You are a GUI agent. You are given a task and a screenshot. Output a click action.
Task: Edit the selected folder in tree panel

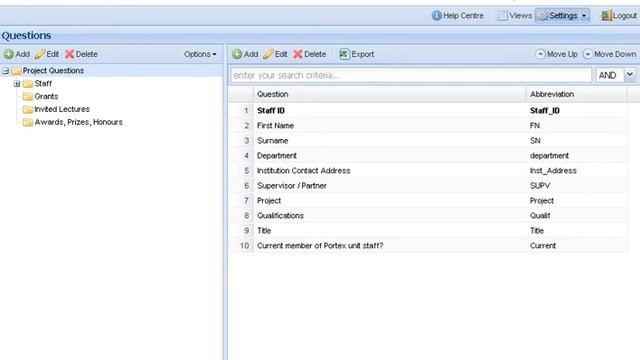coord(47,54)
